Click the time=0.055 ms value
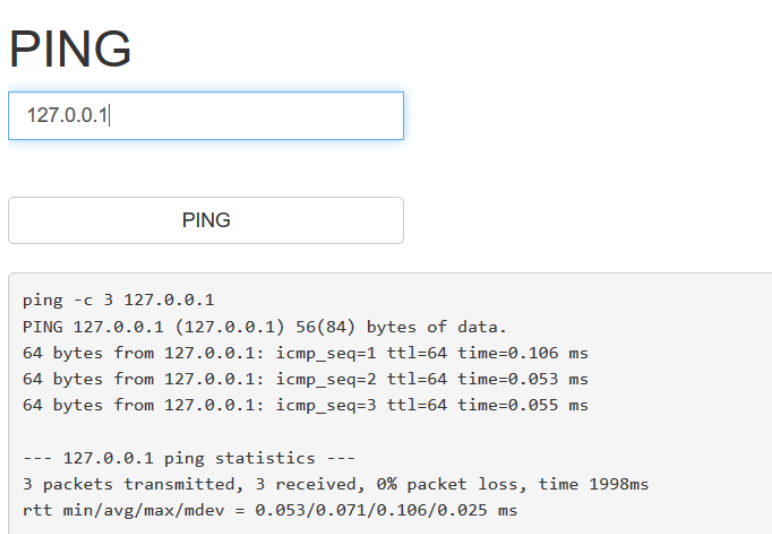772x534 pixels. click(x=523, y=405)
